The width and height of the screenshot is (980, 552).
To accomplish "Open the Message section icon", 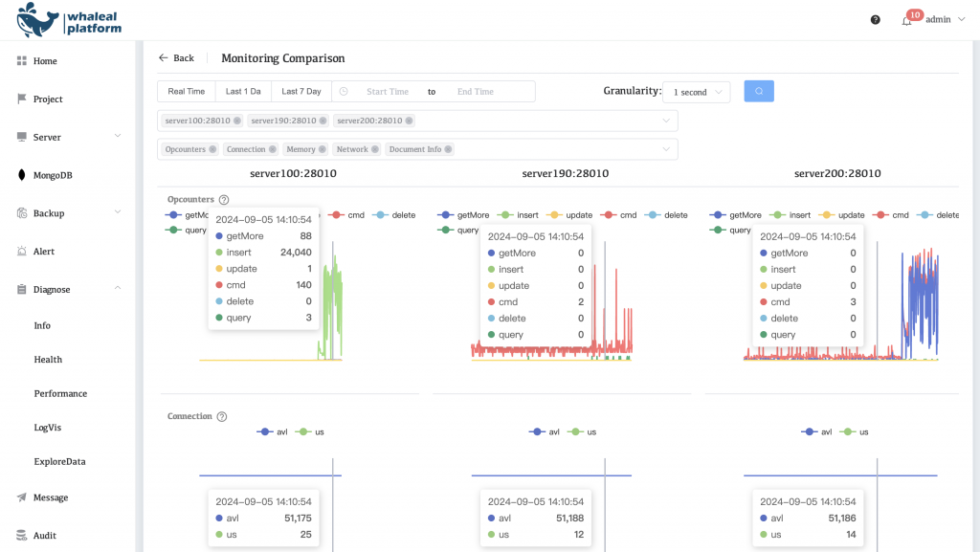I will pyautogui.click(x=21, y=497).
